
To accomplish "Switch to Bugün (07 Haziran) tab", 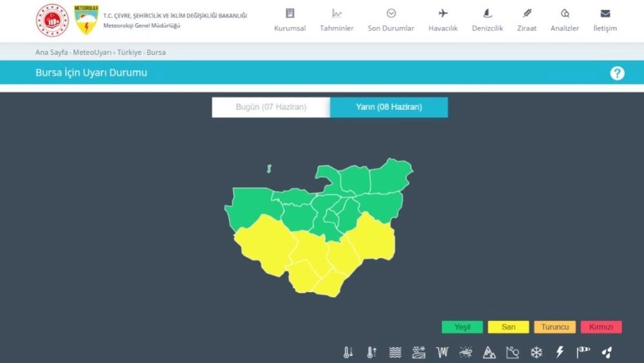I will click(x=271, y=107).
